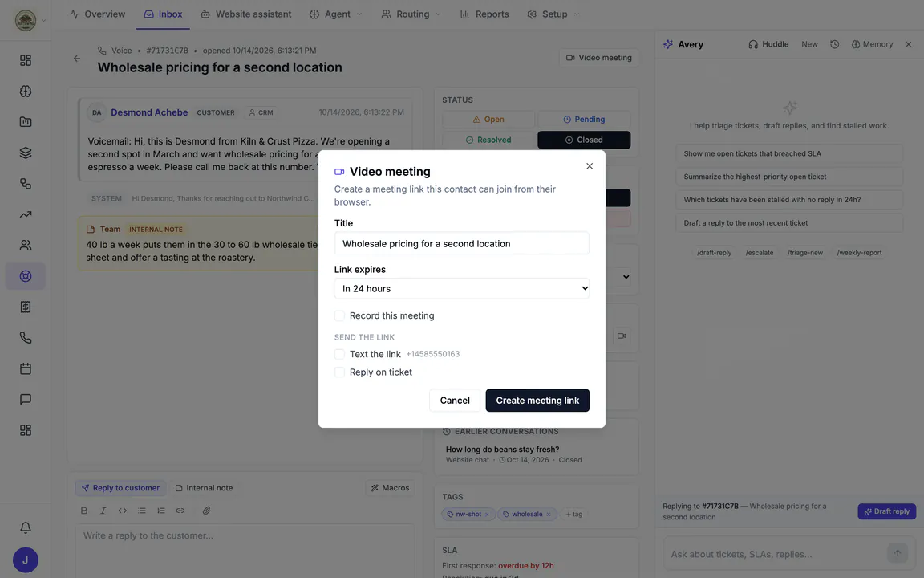Insert the /draft-reply command chip

pyautogui.click(x=714, y=252)
